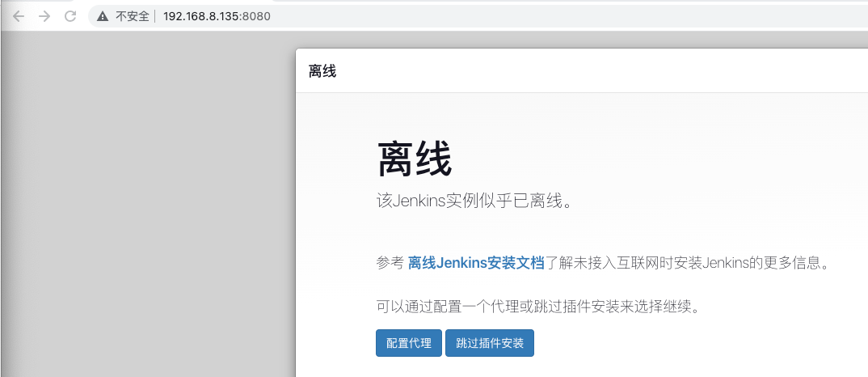Click the not-secure warning triangle icon
This screenshot has height=377, width=868.
[103, 16]
